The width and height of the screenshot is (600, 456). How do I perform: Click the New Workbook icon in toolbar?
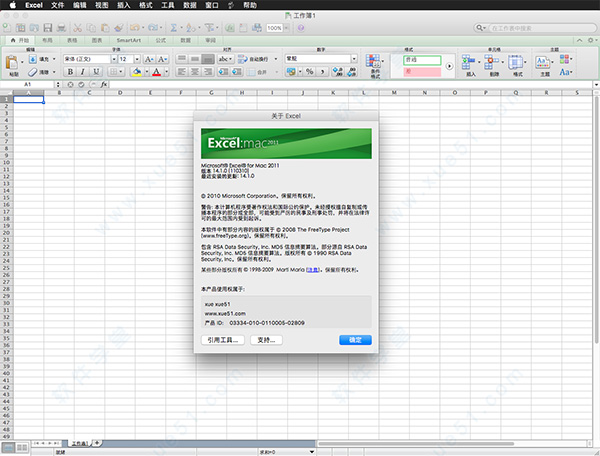point(7,28)
